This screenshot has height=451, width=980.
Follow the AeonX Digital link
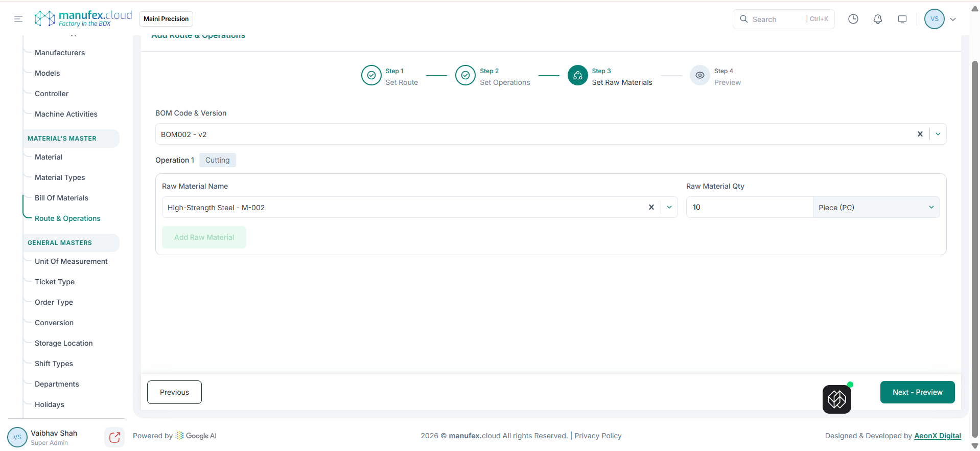[x=937, y=436]
